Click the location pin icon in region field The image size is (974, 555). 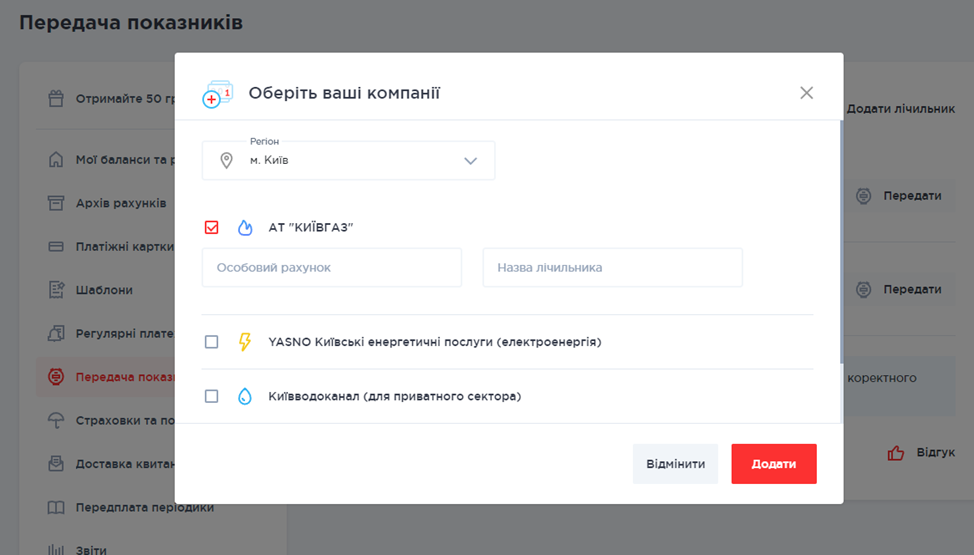click(x=227, y=160)
